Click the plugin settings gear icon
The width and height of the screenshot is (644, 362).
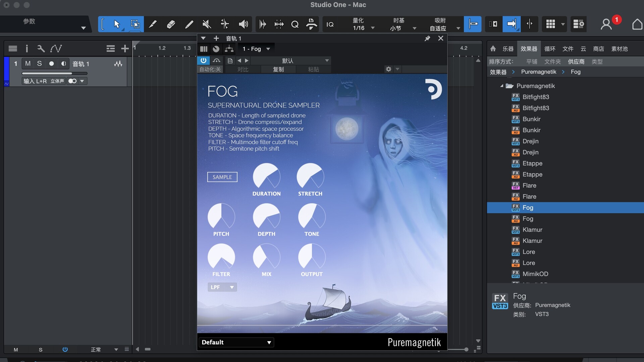coord(388,69)
